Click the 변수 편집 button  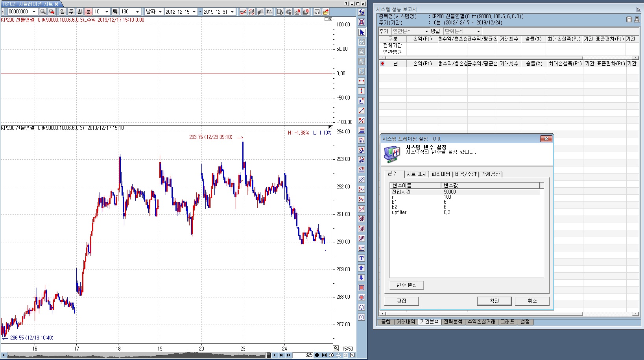click(x=406, y=285)
